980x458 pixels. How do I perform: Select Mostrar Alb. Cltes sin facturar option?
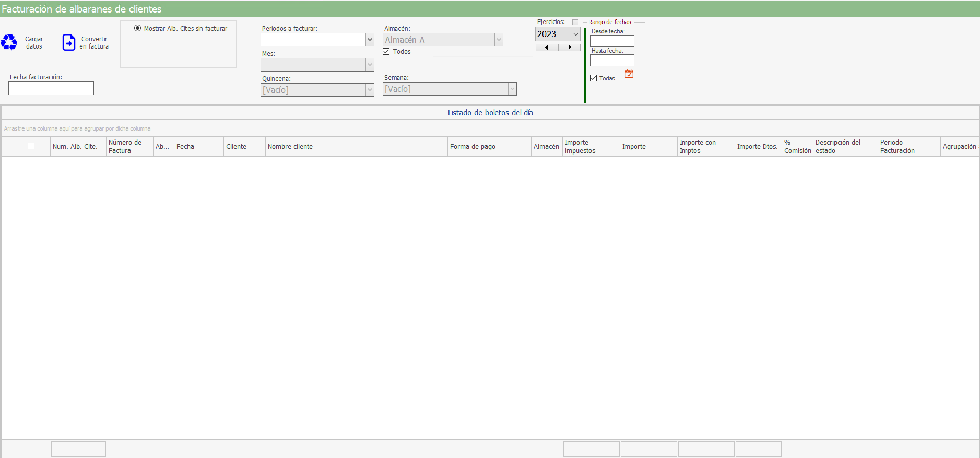coord(138,28)
